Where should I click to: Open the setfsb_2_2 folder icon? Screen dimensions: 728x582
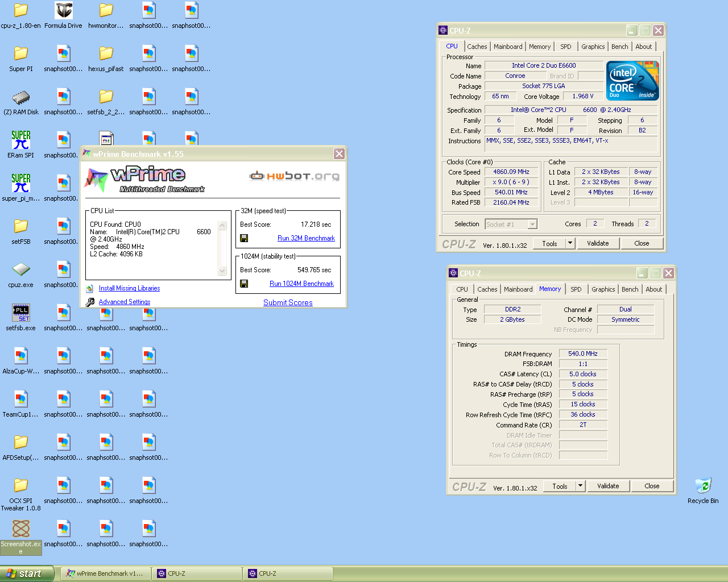(x=106, y=97)
